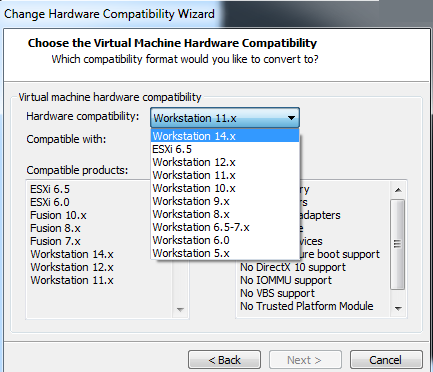Click 'No VBS support' limitation
Viewport: 433px width, 372px height.
[x=277, y=293]
